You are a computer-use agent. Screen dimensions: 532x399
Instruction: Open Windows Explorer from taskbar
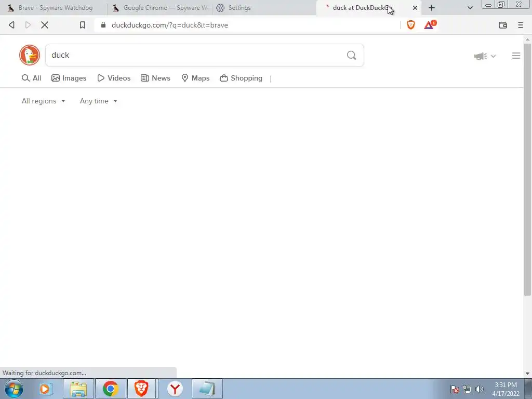78,389
